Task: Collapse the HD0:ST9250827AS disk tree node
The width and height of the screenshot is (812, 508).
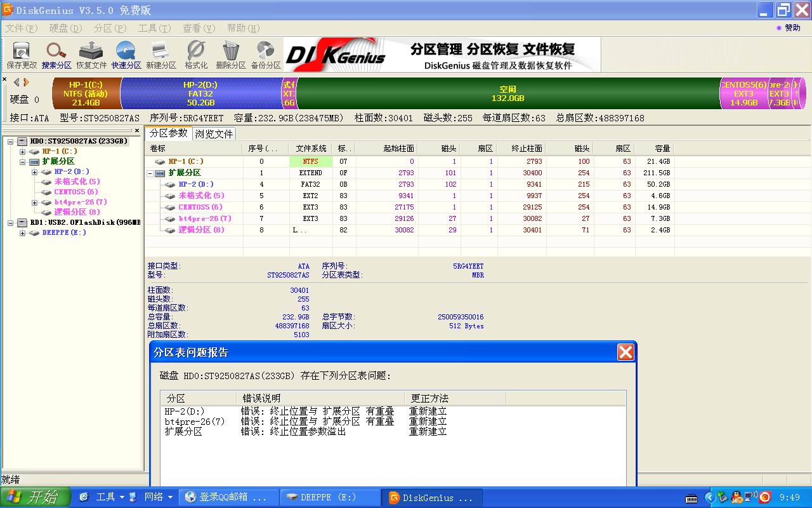Action: pos(11,141)
